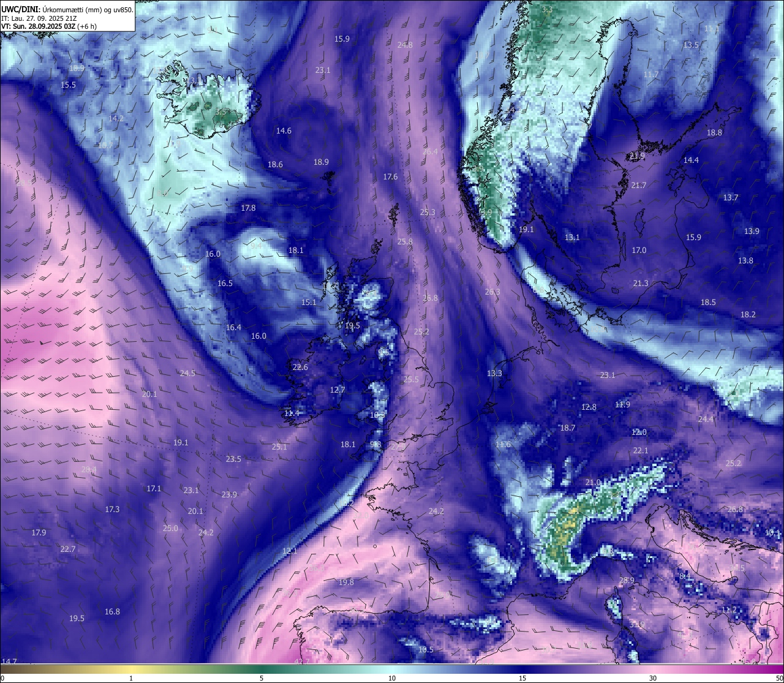Viewport: 784px width, 683px height.
Task: Click the map value '12.7'
Action: [337, 390]
